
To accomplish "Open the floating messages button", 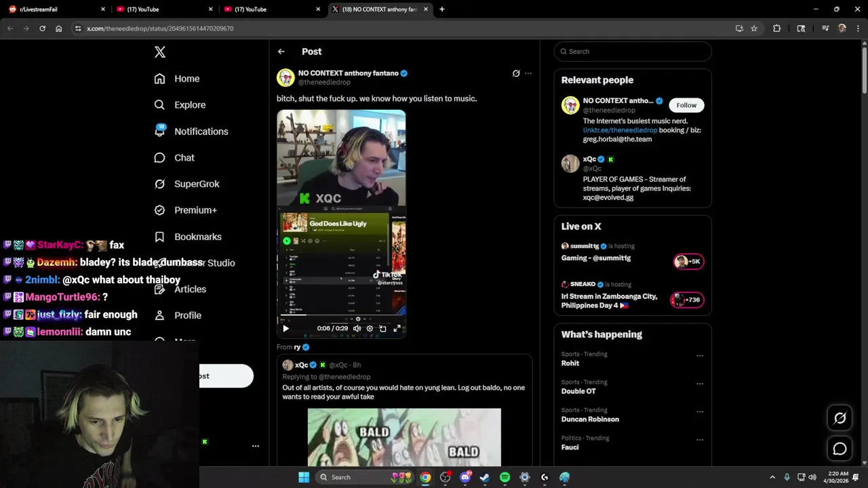I will point(840,449).
